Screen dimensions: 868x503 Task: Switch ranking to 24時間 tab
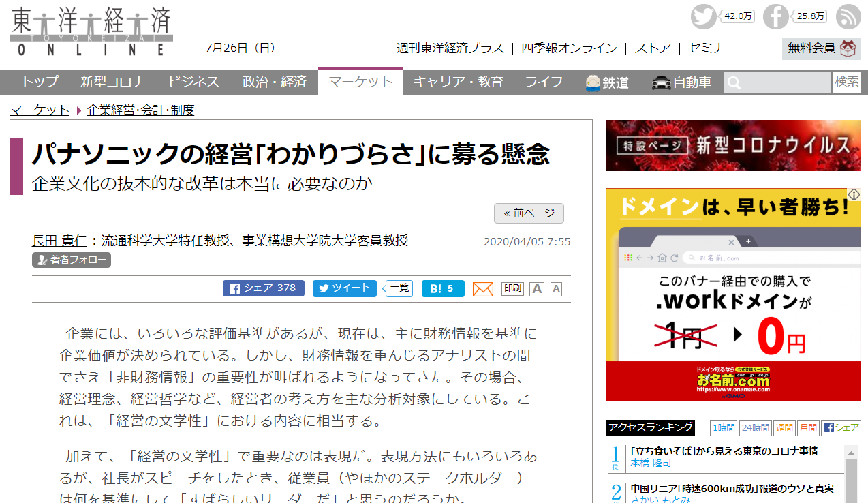pyautogui.click(x=755, y=428)
